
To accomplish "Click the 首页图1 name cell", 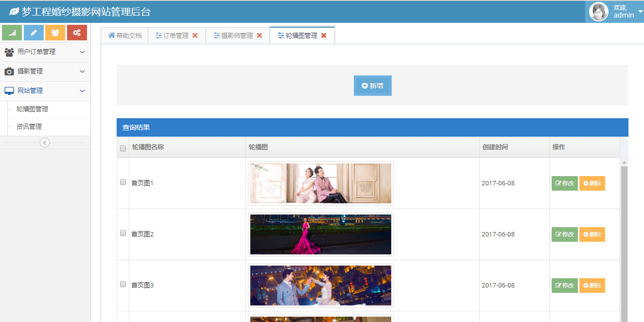I will point(187,183).
